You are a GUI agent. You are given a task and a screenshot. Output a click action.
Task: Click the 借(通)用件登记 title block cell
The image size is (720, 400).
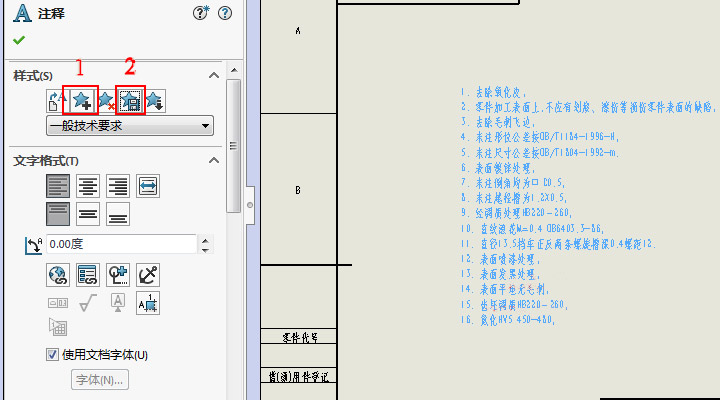tap(299, 377)
